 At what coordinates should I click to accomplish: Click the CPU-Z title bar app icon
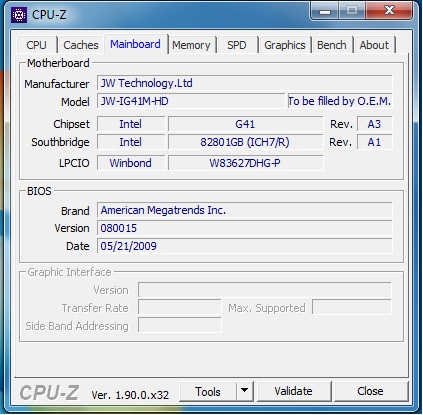[19, 15]
